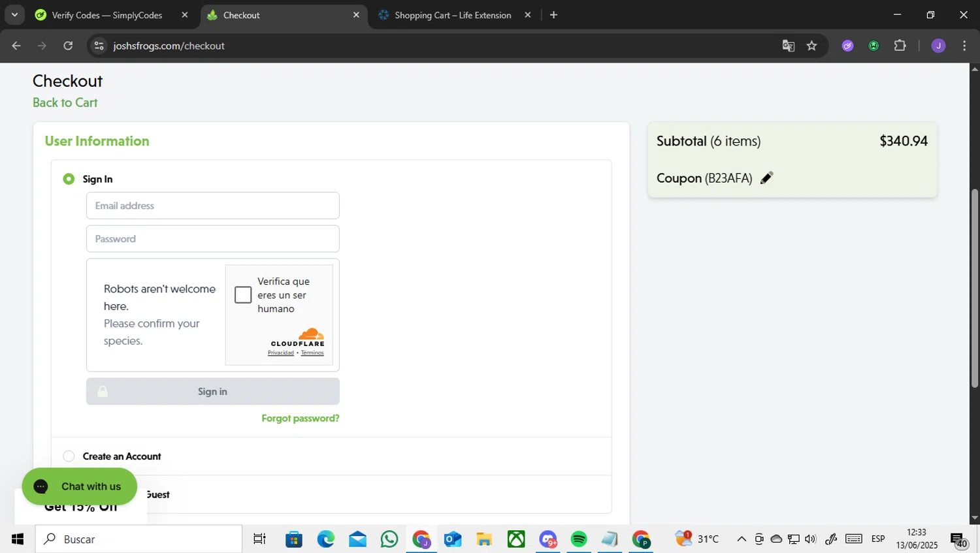
Task: View site information icon in address bar
Action: point(99,46)
